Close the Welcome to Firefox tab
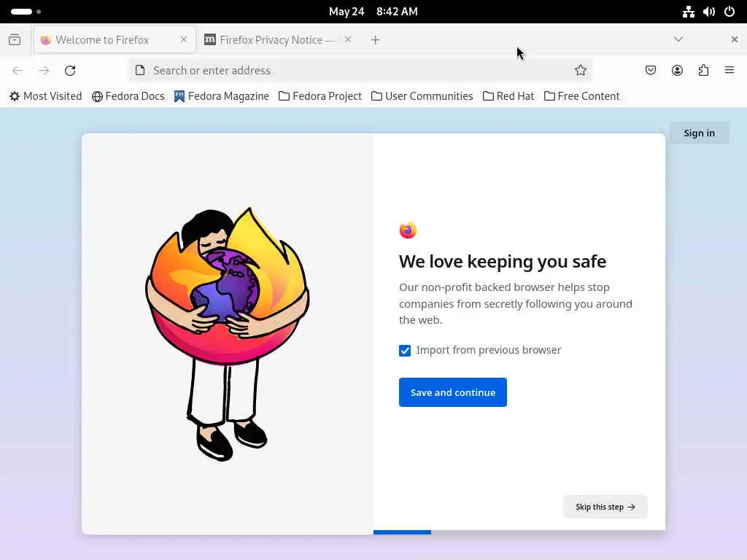Viewport: 747px width, 560px height. 184,39
